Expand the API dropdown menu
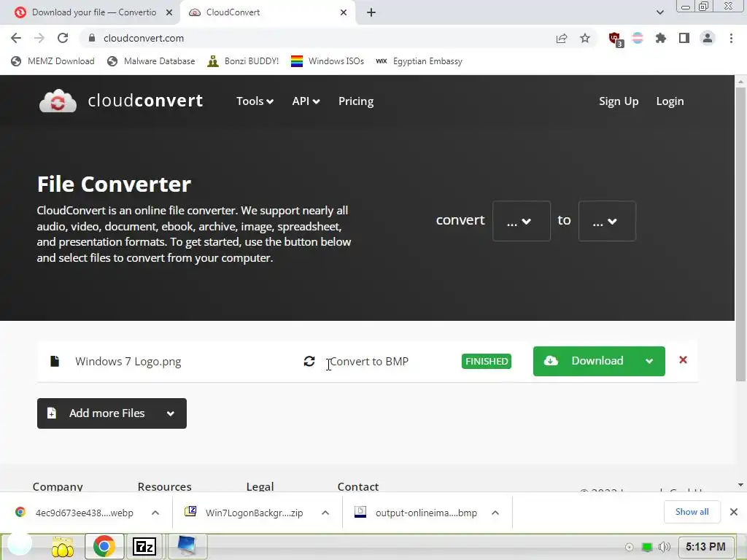This screenshot has width=747, height=560. pyautogui.click(x=306, y=101)
